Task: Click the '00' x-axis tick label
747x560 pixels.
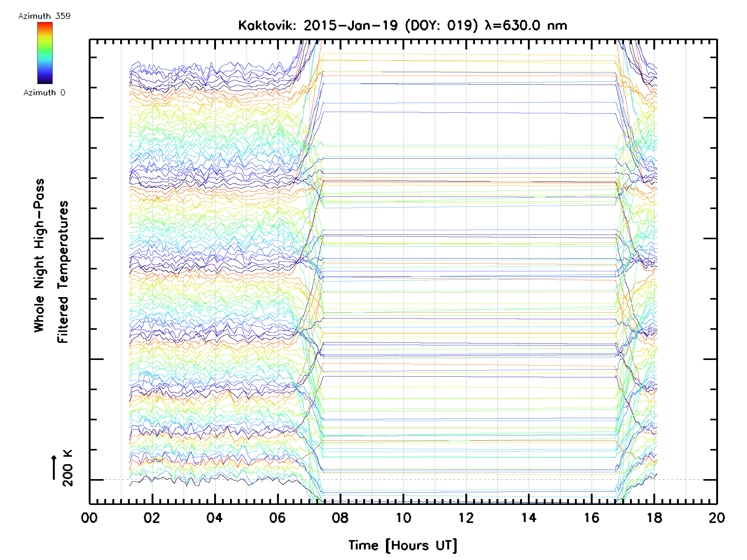Action: click(90, 518)
